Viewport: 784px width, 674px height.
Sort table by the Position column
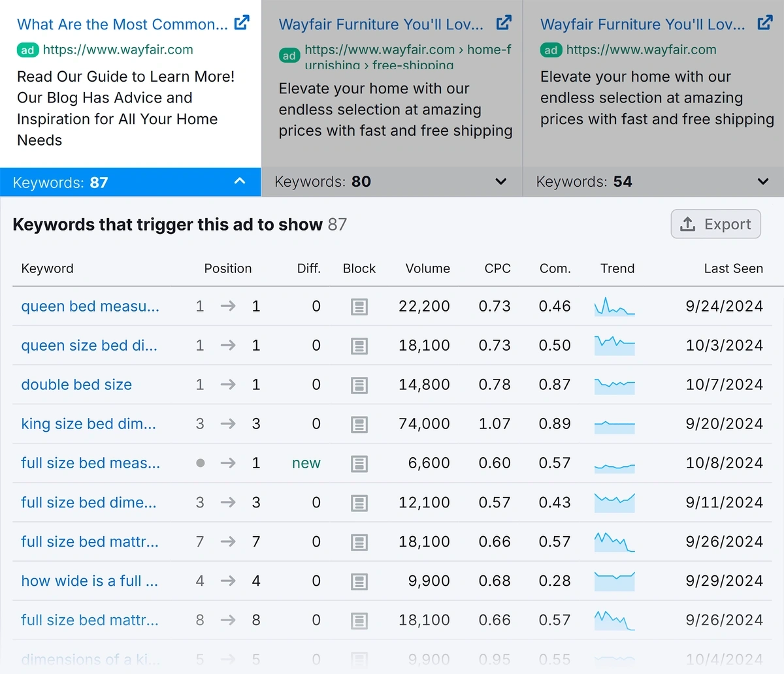227,268
